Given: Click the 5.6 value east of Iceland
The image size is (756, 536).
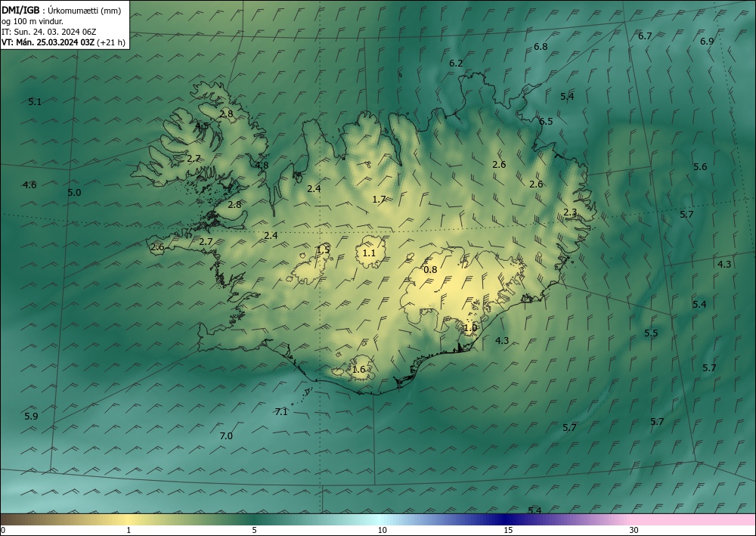Looking at the screenshot, I should tap(700, 167).
